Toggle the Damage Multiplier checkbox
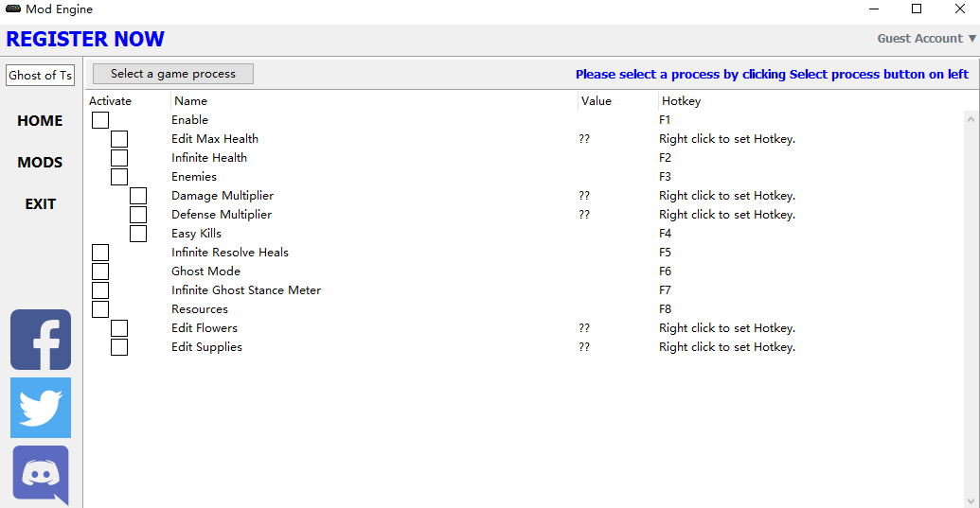The height and width of the screenshot is (508, 980). (138, 196)
